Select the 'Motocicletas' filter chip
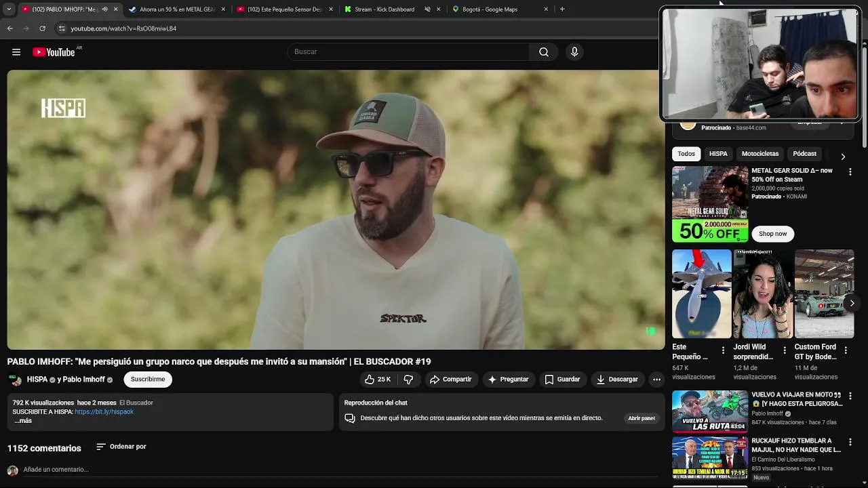This screenshot has width=868, height=488. pyautogui.click(x=760, y=154)
